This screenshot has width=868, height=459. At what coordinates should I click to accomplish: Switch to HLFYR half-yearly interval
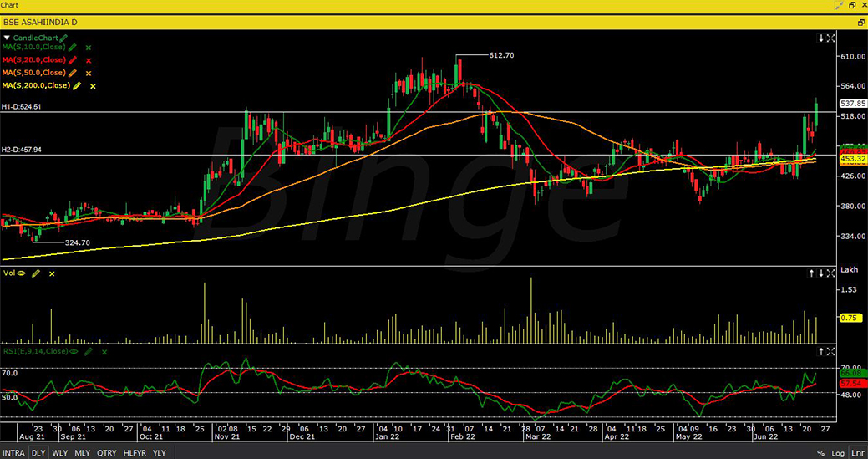click(x=135, y=453)
